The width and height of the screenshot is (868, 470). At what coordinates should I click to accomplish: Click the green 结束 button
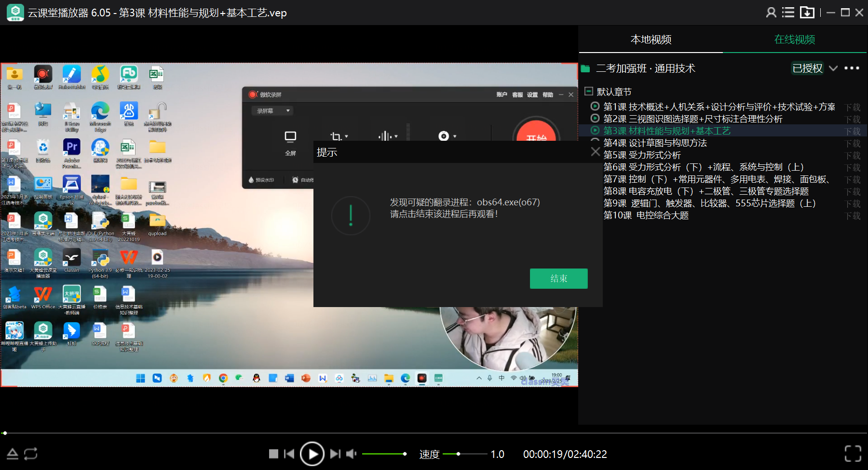pyautogui.click(x=558, y=279)
